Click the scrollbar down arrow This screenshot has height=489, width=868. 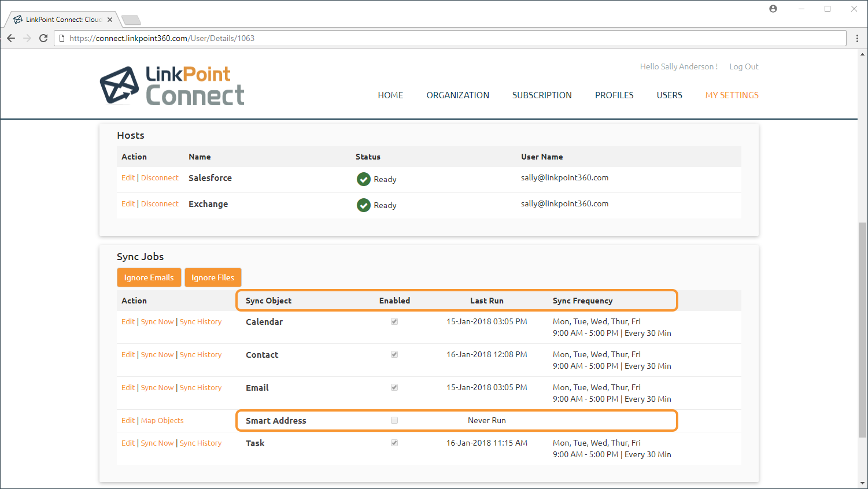(x=862, y=483)
